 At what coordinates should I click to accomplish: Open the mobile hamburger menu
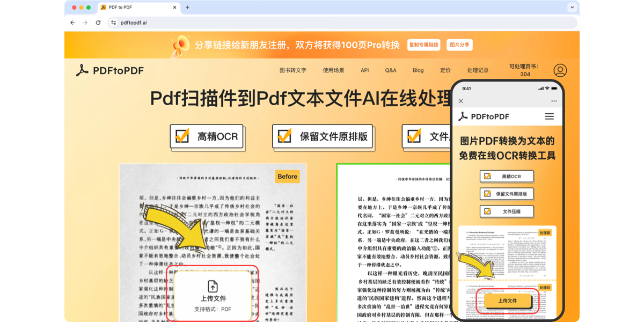pyautogui.click(x=549, y=116)
